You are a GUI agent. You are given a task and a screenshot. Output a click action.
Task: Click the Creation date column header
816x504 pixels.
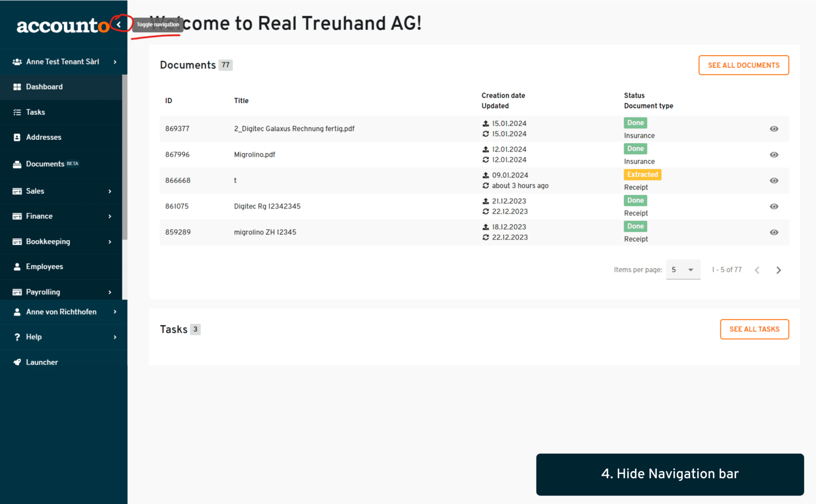[503, 96]
